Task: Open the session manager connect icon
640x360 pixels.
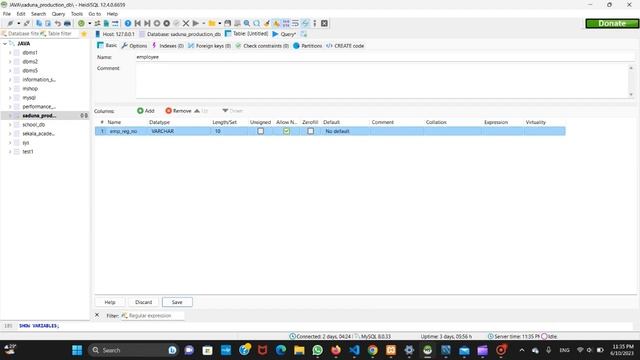Action: click(10, 24)
